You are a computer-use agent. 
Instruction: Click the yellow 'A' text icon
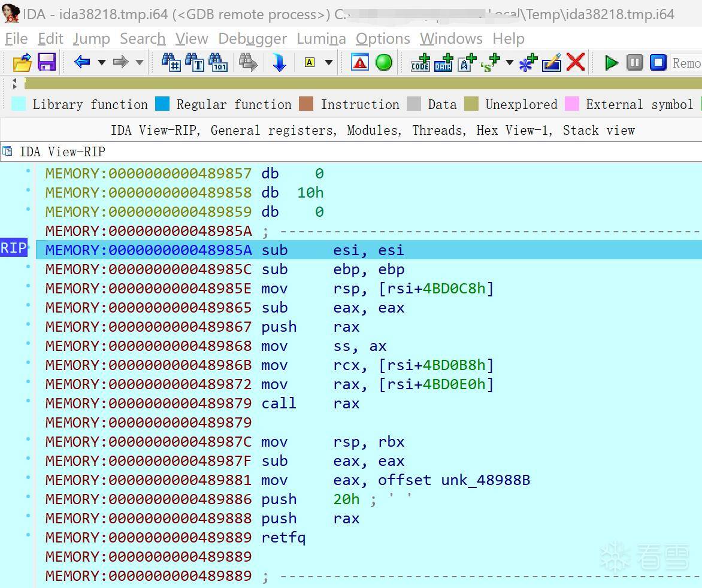pos(309,62)
